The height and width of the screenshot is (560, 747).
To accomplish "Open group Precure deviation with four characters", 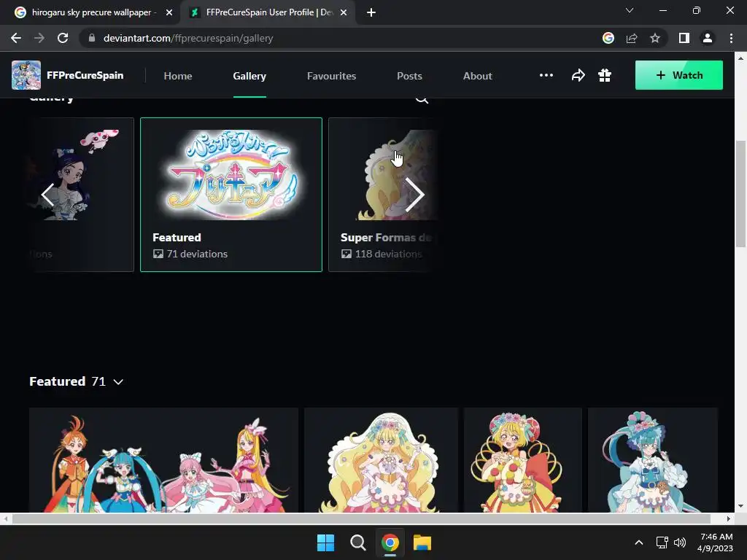I will (x=163, y=460).
